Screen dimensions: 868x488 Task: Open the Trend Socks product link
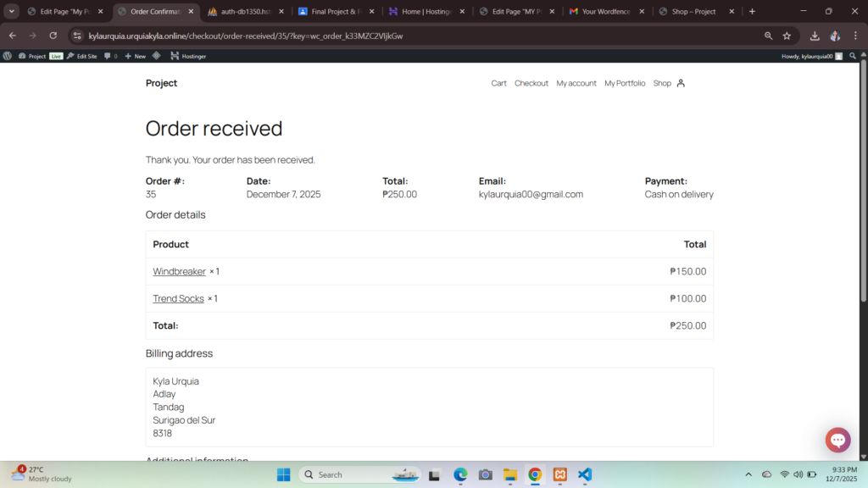click(x=178, y=299)
